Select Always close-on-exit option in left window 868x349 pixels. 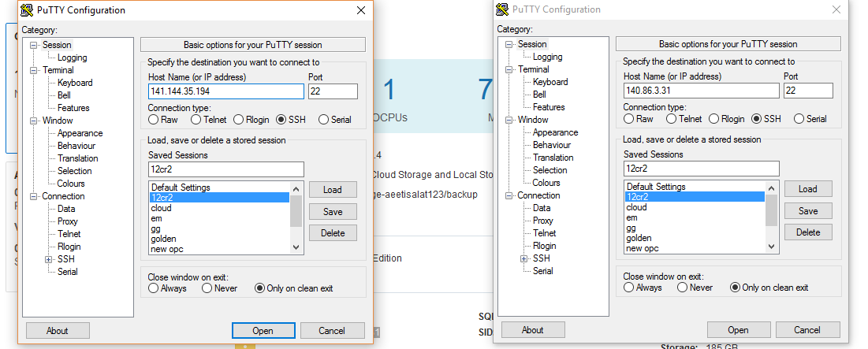point(154,288)
